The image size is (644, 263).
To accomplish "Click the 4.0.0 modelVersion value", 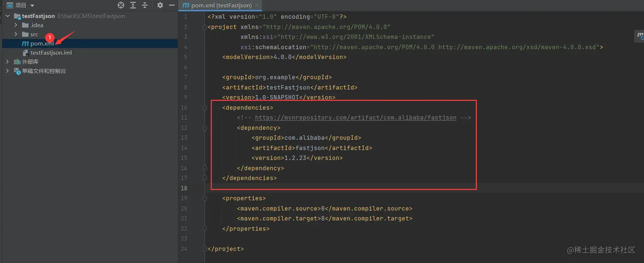I will click(x=282, y=57).
